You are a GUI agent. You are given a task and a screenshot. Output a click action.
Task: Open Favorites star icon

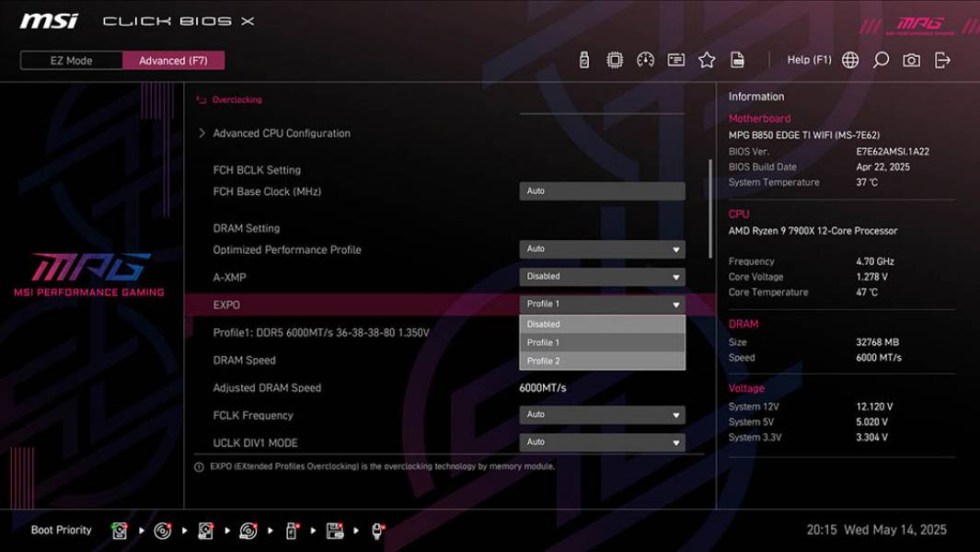(707, 60)
